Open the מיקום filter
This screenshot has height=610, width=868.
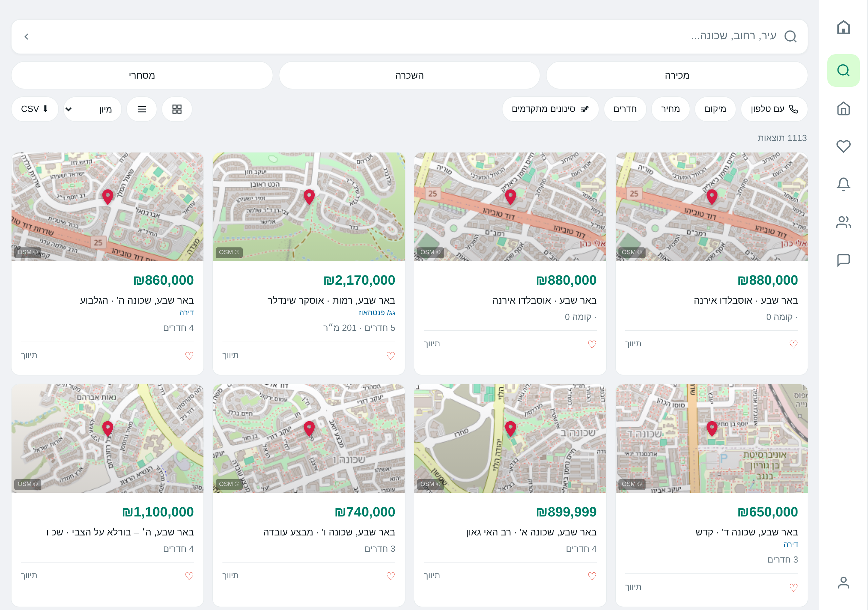pos(715,109)
